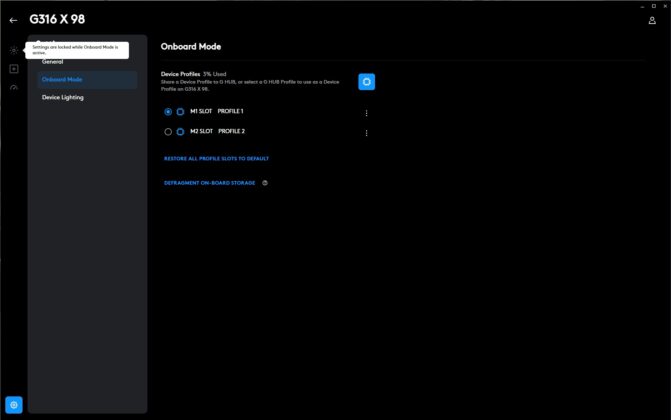The width and height of the screenshot is (671, 420).
Task: Open the Assignments plus-square sidebar icon
Action: [x=14, y=69]
